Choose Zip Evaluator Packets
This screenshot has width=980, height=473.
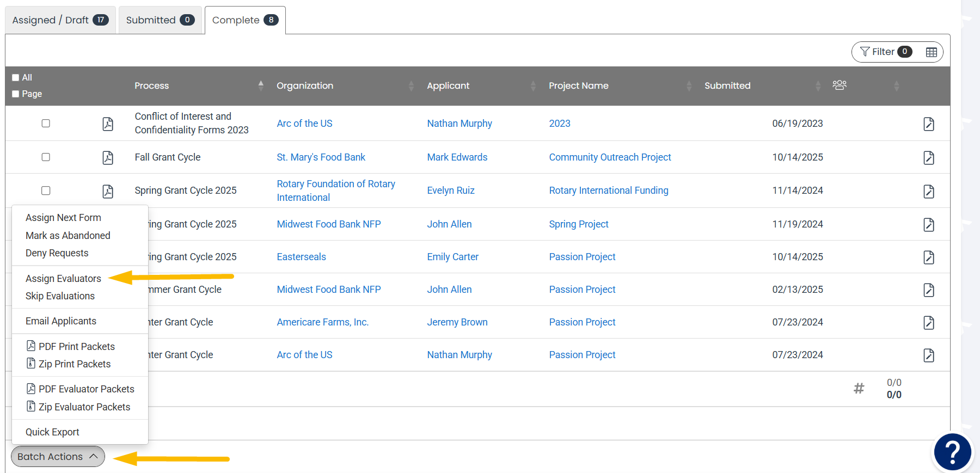(x=78, y=407)
